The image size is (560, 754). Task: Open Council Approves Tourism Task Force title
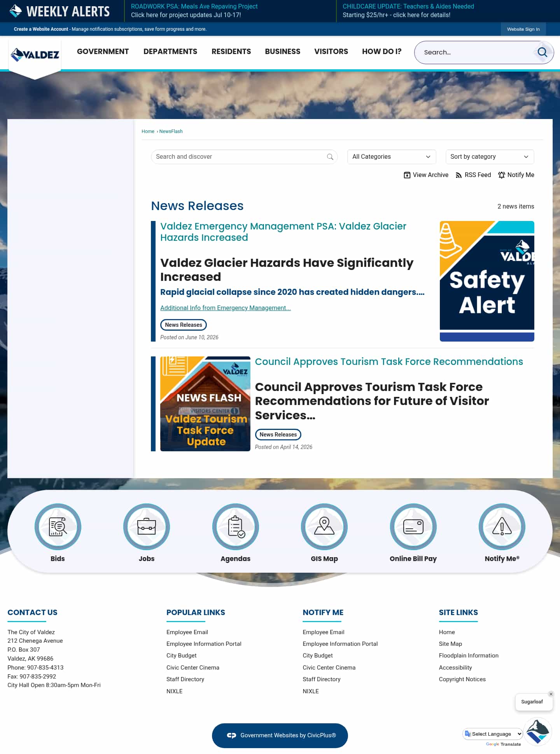point(389,362)
